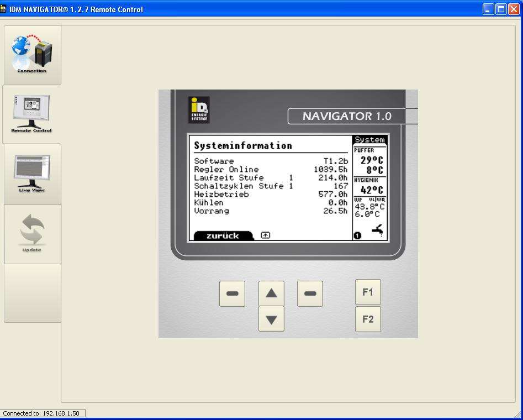Screen dimensions: 523x420
Task: Select the NAVIGATOR 1.0 label
Action: (347, 116)
